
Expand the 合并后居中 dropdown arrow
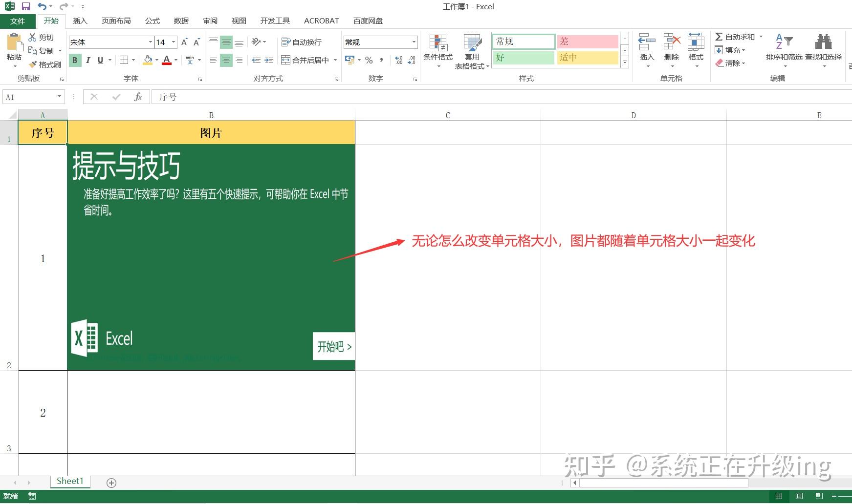[x=335, y=60]
